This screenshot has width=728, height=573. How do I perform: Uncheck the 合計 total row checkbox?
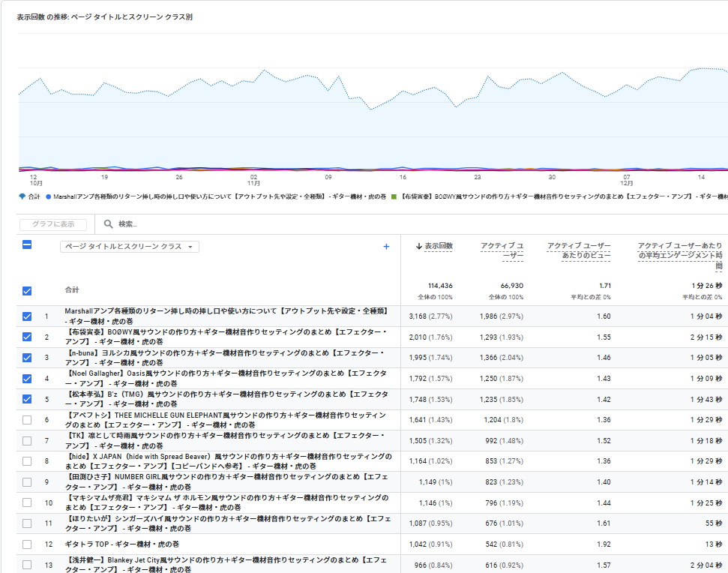[x=27, y=290]
